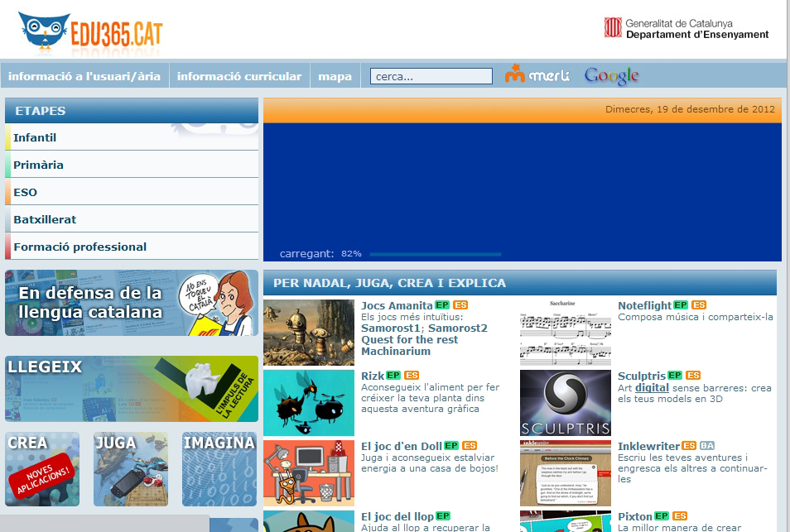
Task: Open the IMAGINA tile
Action: 219,469
